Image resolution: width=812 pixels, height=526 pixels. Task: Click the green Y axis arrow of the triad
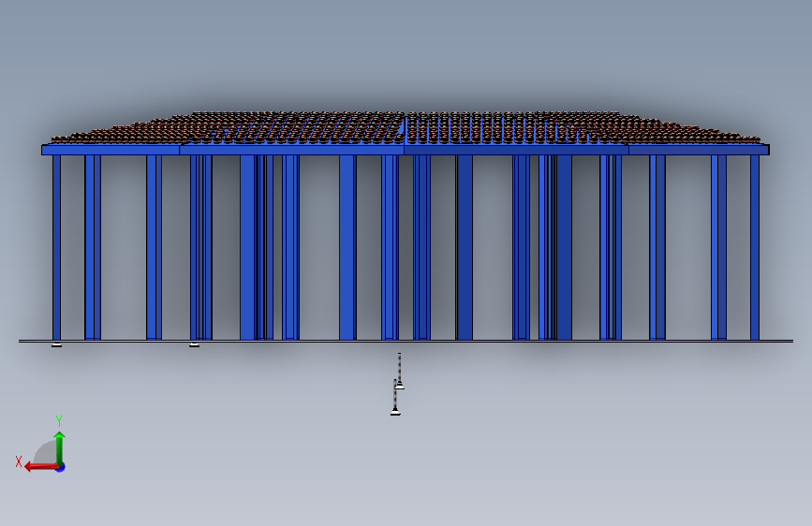tap(60, 447)
